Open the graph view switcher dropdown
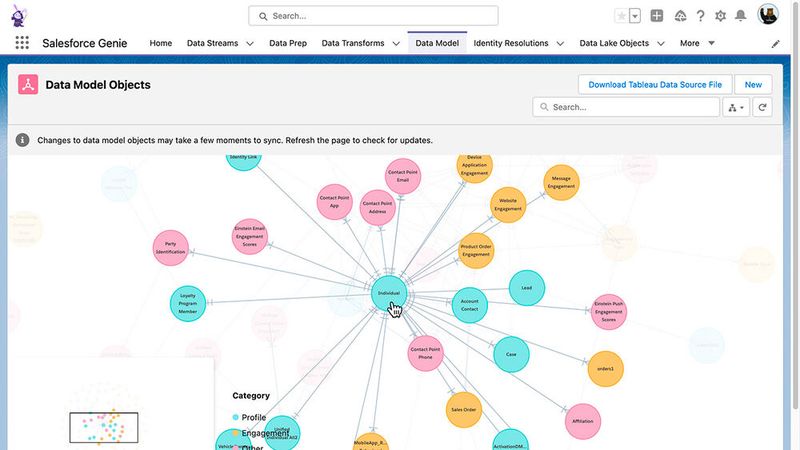The width and height of the screenshot is (800, 450). [x=736, y=107]
